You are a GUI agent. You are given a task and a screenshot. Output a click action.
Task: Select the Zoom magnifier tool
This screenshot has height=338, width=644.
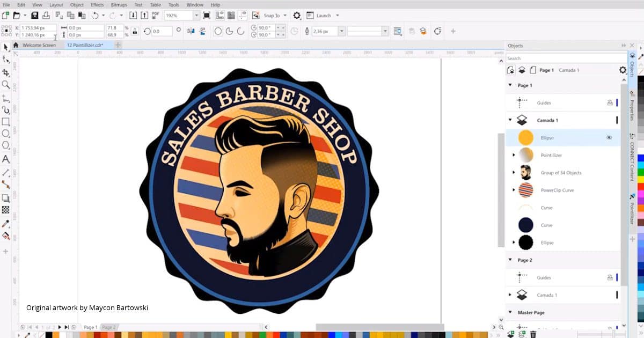click(x=6, y=85)
